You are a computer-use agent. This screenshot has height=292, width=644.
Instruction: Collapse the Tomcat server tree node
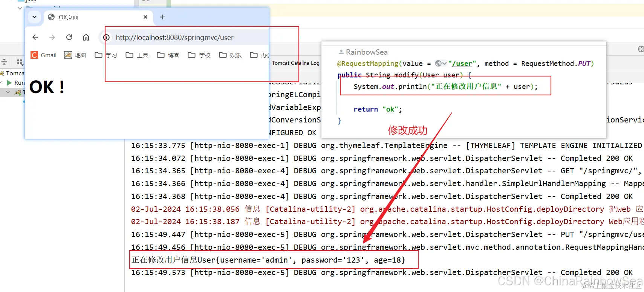coord(8,92)
